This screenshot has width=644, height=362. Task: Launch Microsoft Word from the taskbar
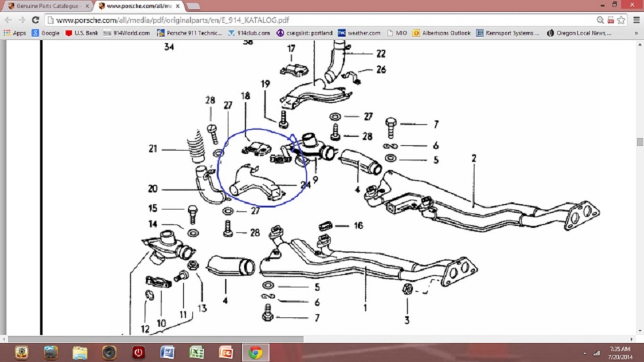point(167,352)
